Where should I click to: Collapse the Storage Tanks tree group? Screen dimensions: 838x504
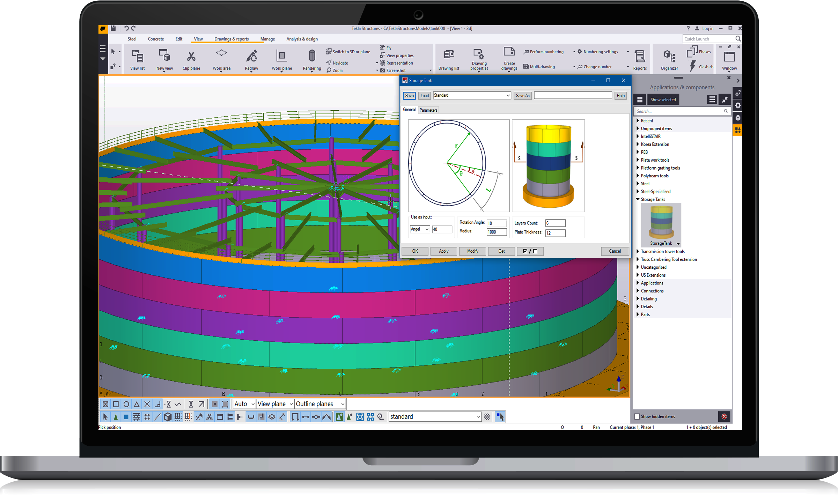click(x=638, y=199)
